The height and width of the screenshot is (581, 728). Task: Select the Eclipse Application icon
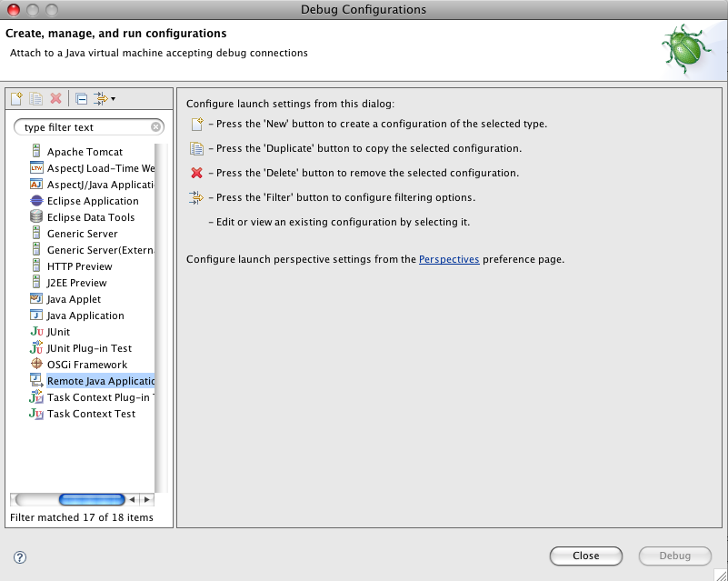pyautogui.click(x=36, y=201)
